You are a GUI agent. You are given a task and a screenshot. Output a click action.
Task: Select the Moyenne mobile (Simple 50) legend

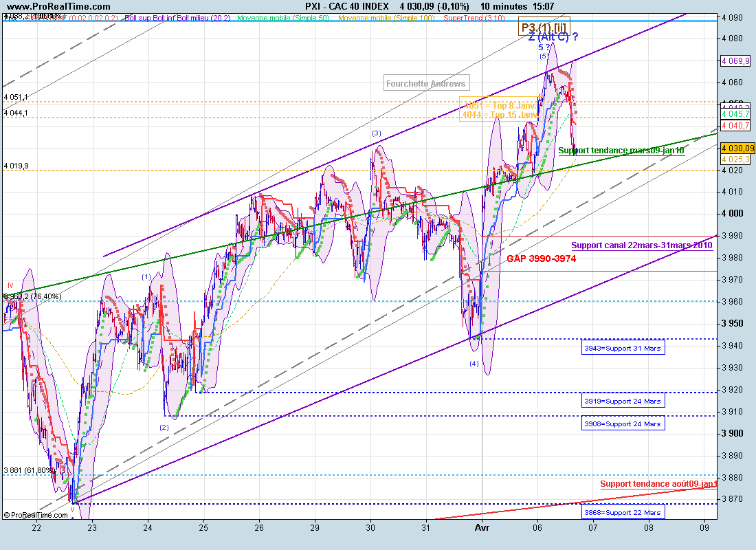click(283, 18)
